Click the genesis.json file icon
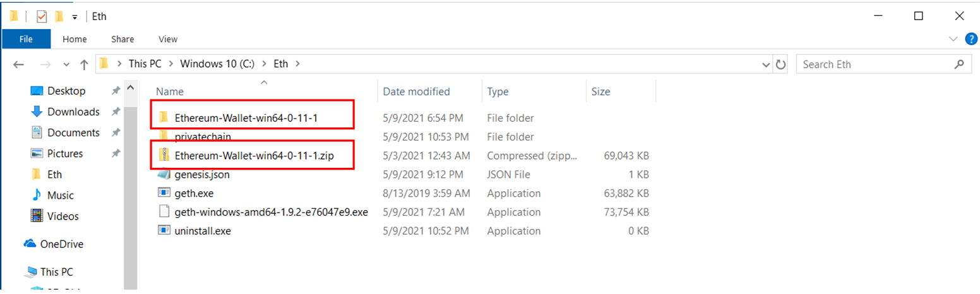 click(164, 174)
